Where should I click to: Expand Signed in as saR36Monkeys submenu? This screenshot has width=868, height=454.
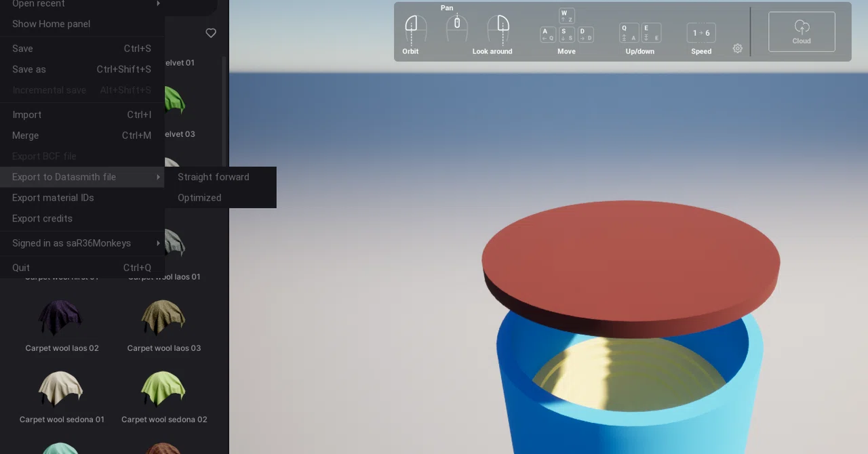click(82, 243)
